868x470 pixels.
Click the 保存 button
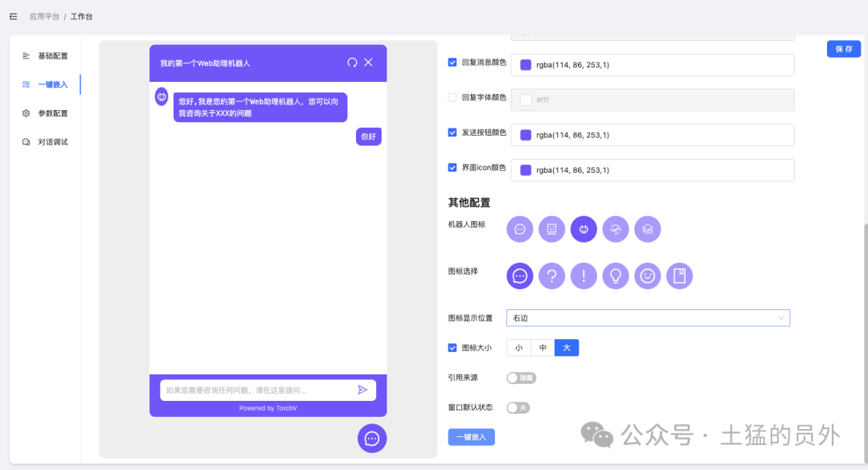[844, 49]
